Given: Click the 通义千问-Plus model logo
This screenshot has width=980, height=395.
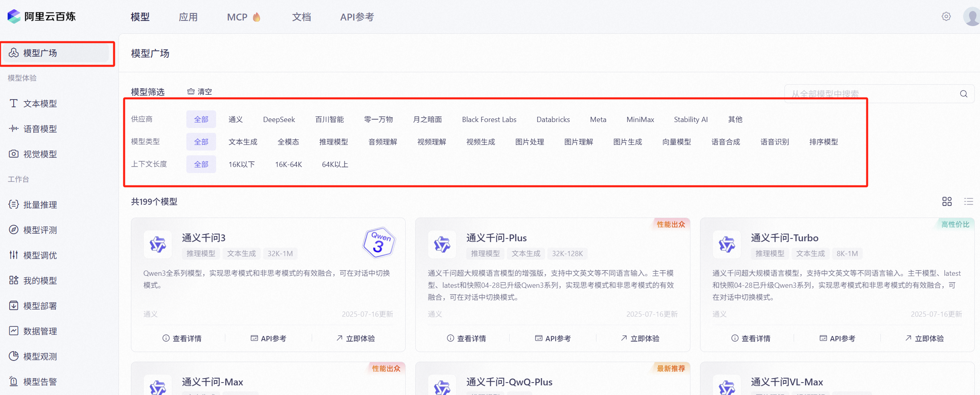Looking at the screenshot, I should click(x=442, y=244).
